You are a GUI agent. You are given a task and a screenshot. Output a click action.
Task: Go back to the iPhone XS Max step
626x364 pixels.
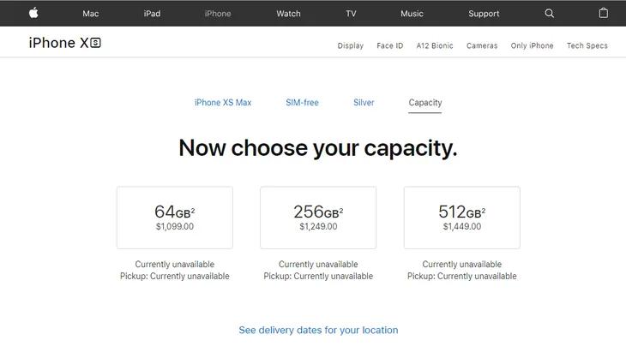pyautogui.click(x=223, y=103)
